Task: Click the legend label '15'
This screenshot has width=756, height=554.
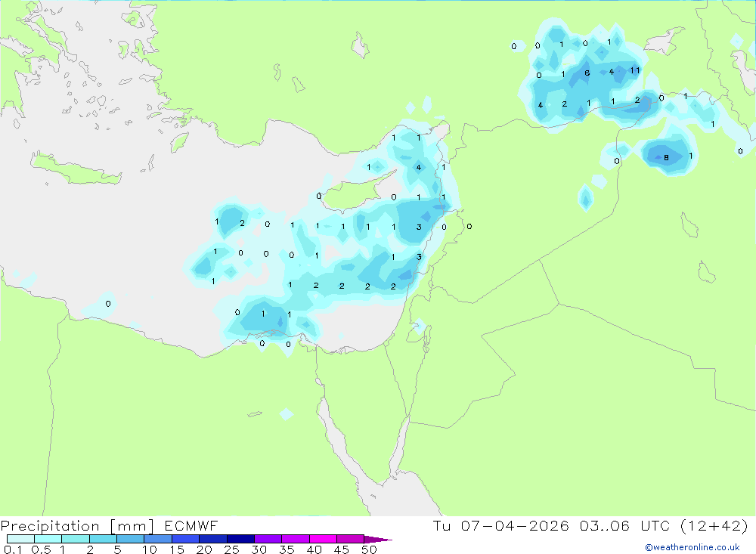Action: coord(177,549)
